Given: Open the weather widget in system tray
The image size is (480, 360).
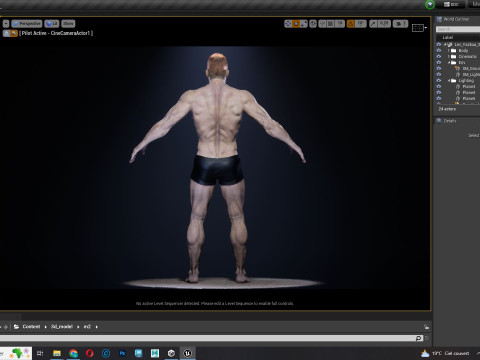Looking at the screenshot, I should point(445,353).
